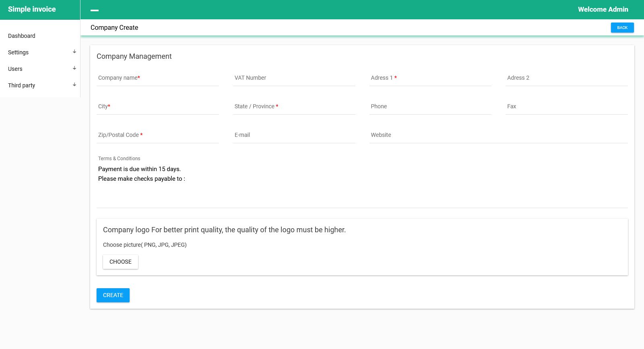Click the Company Create page title
Viewport: 644px width, 349px height.
click(114, 27)
